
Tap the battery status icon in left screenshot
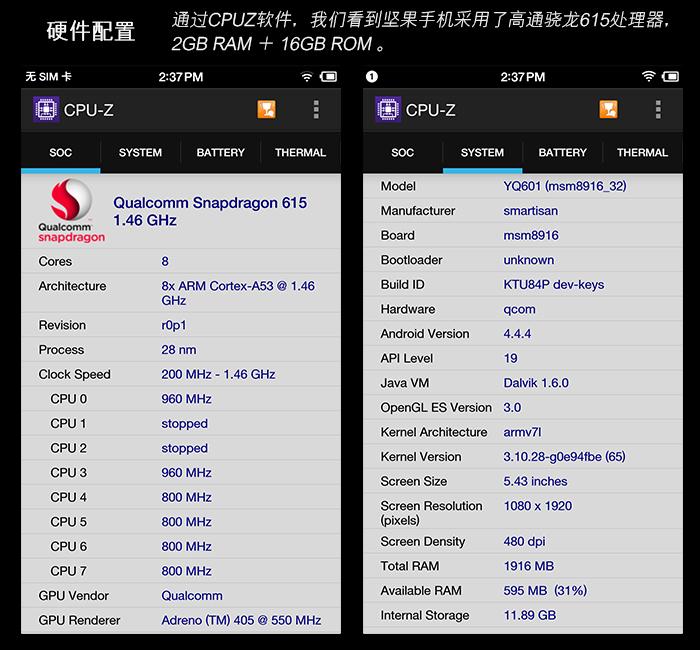pyautogui.click(x=329, y=77)
